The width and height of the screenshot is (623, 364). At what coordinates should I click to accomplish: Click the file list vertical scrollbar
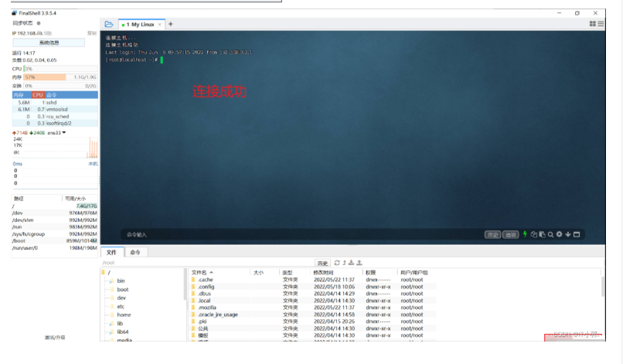603,287
